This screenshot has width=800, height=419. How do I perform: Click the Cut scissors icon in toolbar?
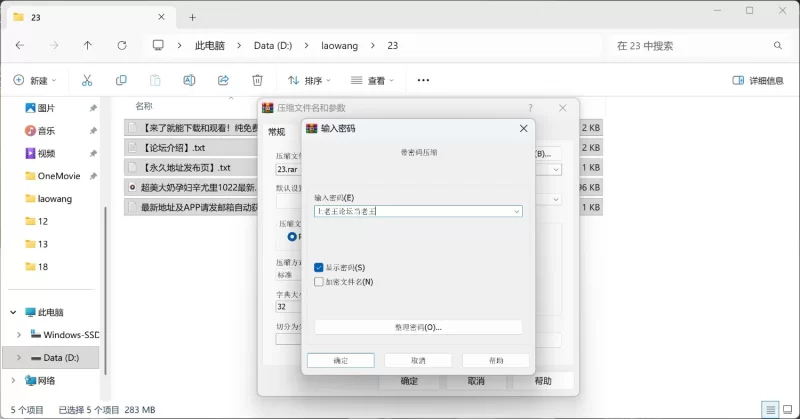tap(87, 80)
